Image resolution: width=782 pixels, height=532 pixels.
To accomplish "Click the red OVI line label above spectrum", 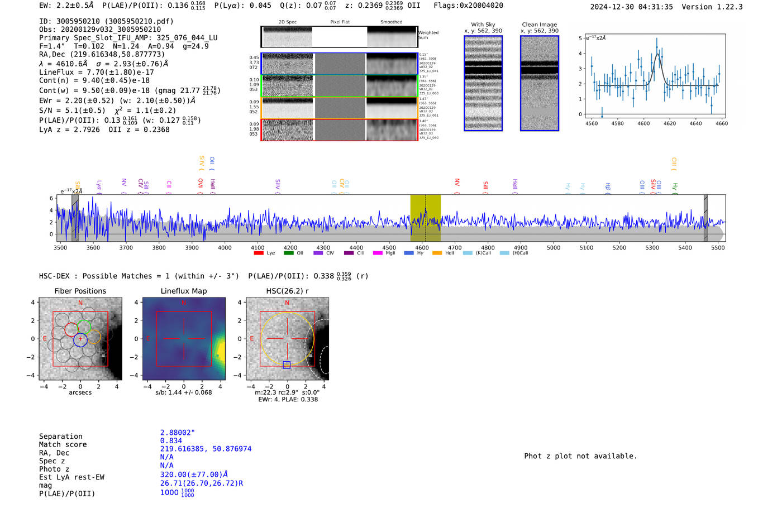I will tap(201, 186).
